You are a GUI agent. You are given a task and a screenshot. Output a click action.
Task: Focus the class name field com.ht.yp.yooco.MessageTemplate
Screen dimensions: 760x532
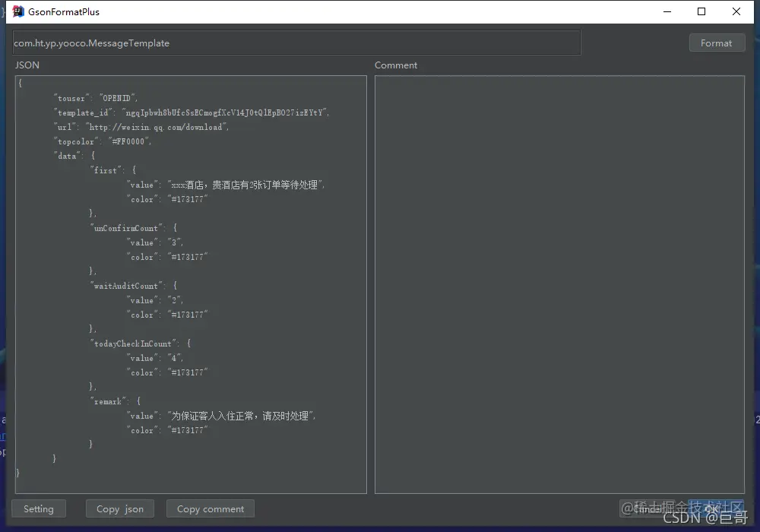click(296, 43)
